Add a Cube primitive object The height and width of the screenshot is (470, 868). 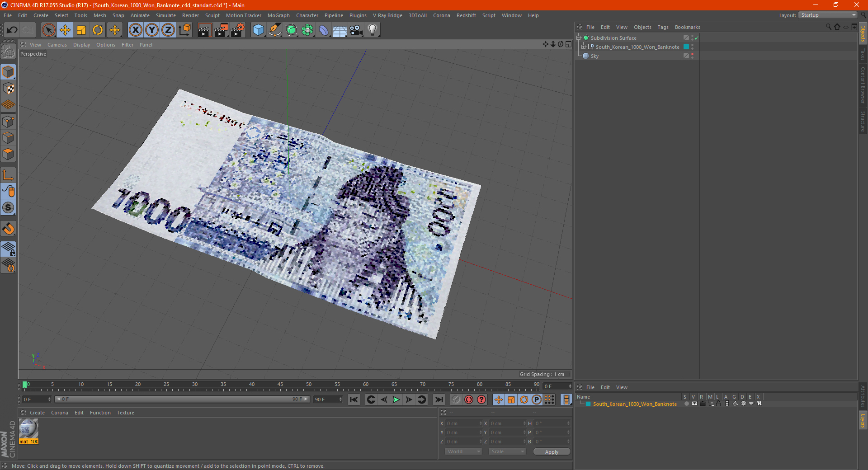(259, 30)
